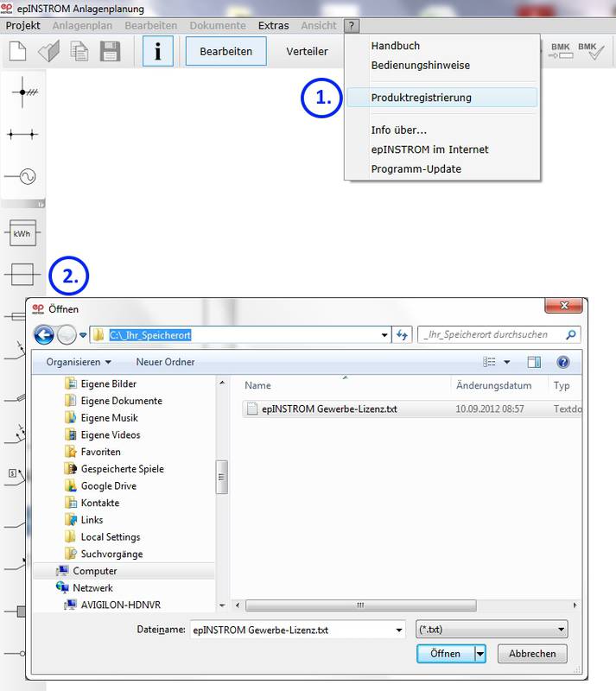Click the forward arrow in Öffnen dialog
Viewport: 616px width, 691px height.
tap(67, 335)
